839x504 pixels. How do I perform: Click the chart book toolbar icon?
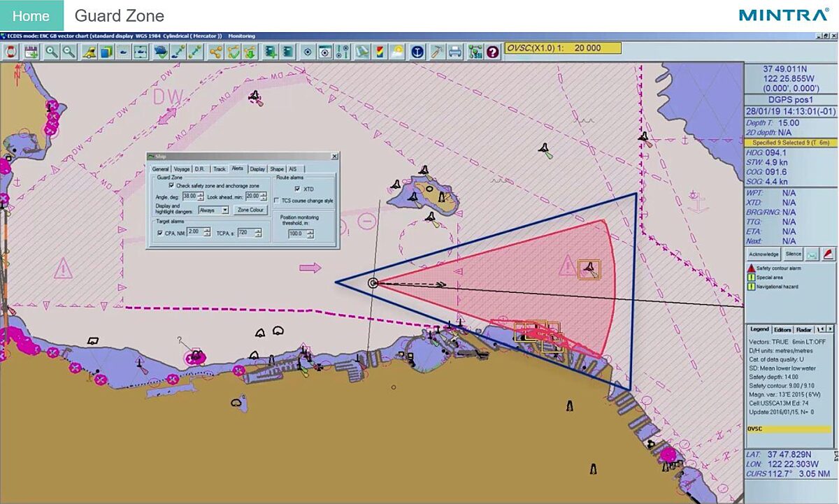click(362, 51)
